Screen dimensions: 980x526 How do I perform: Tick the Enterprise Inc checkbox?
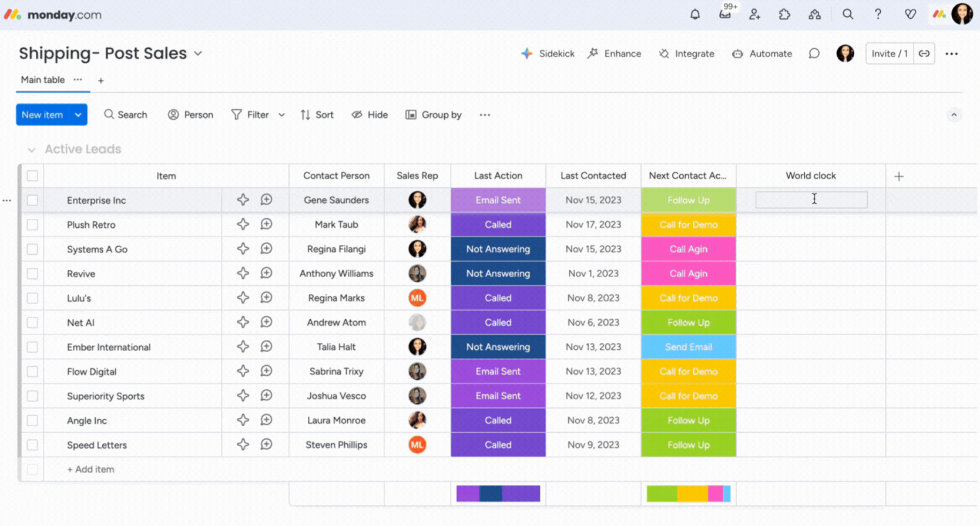(x=32, y=200)
